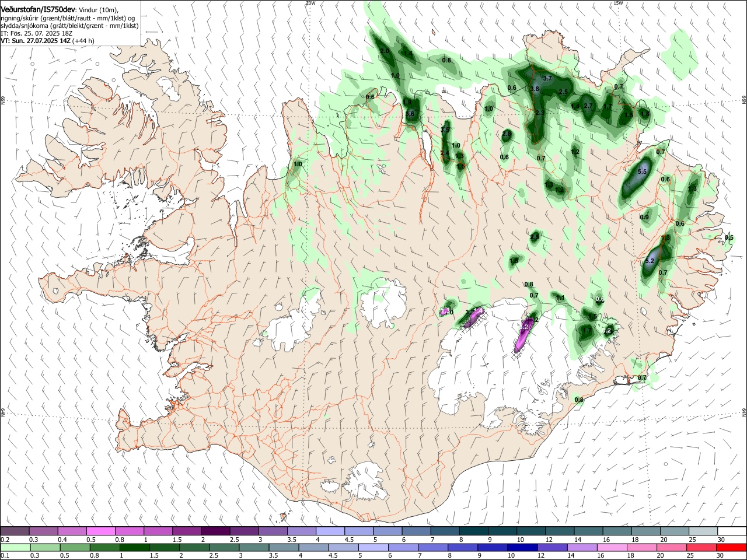Click the '0.2' label in the top legend row
This screenshot has width=747, height=560.
tap(5, 540)
